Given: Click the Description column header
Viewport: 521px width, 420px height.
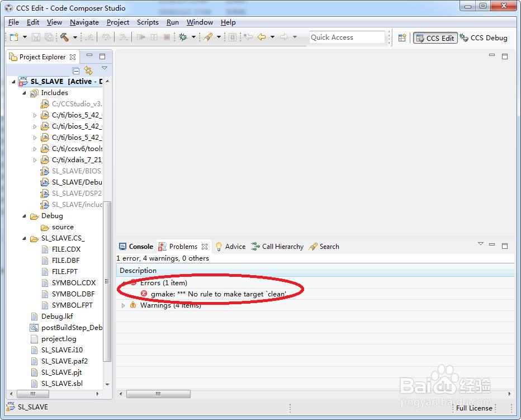Looking at the screenshot, I should 315,271.
